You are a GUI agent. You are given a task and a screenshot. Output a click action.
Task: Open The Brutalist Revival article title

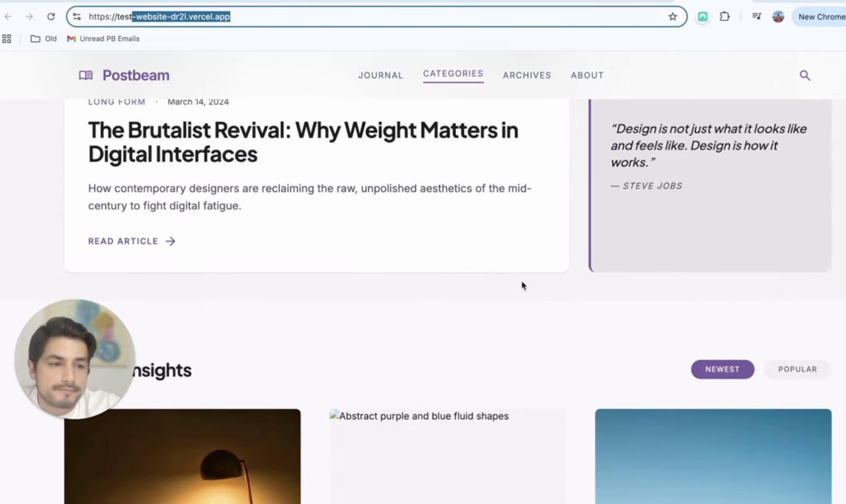pyautogui.click(x=303, y=142)
